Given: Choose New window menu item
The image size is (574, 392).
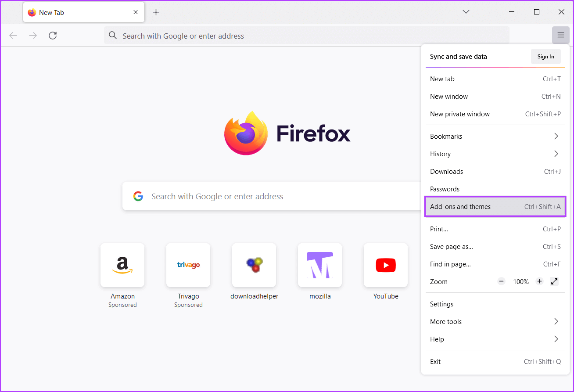Looking at the screenshot, I should [x=495, y=97].
